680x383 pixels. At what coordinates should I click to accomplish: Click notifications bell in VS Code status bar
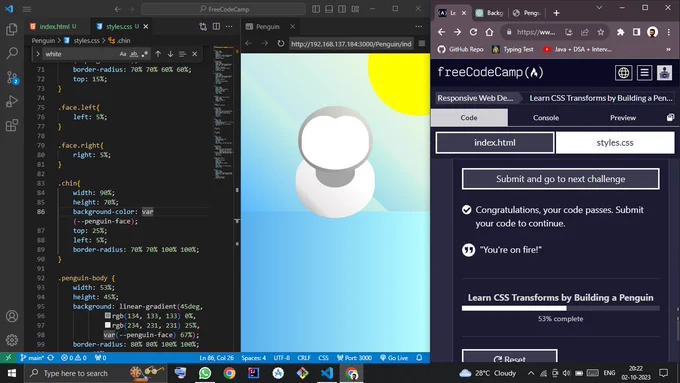tap(419, 358)
